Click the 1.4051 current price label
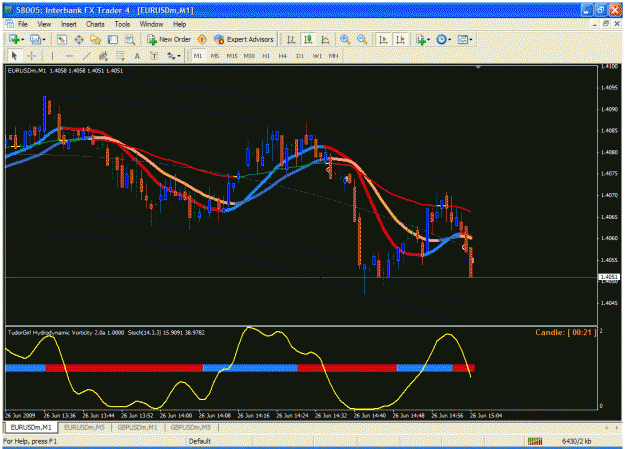The width and height of the screenshot is (625, 449). [609, 277]
